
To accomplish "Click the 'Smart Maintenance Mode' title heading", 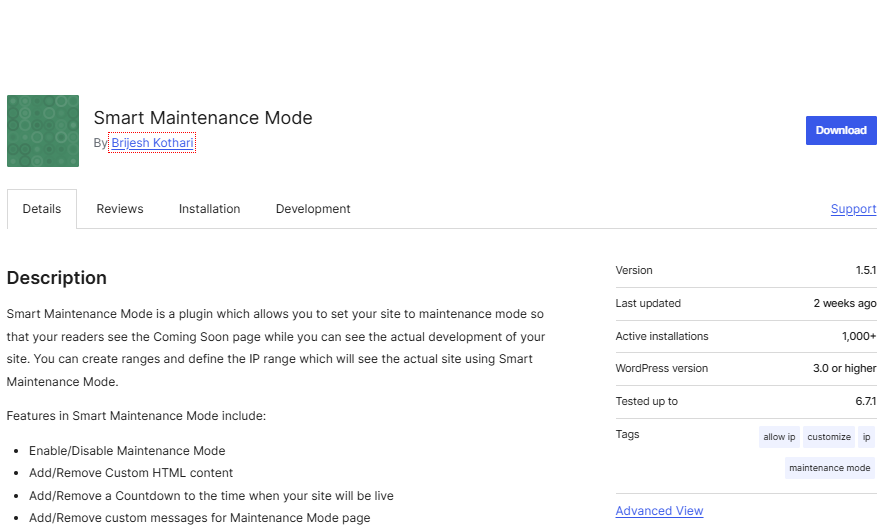I will point(203,118).
